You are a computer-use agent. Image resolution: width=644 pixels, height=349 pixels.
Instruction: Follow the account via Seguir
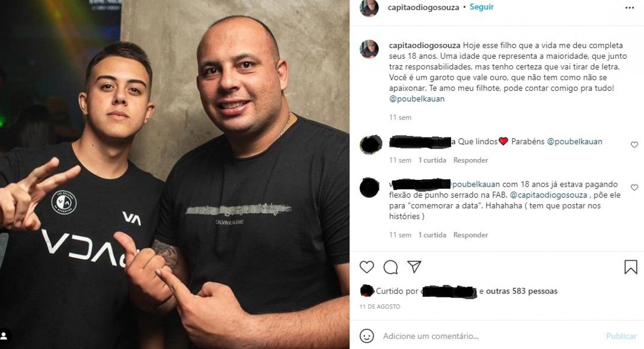pyautogui.click(x=481, y=7)
